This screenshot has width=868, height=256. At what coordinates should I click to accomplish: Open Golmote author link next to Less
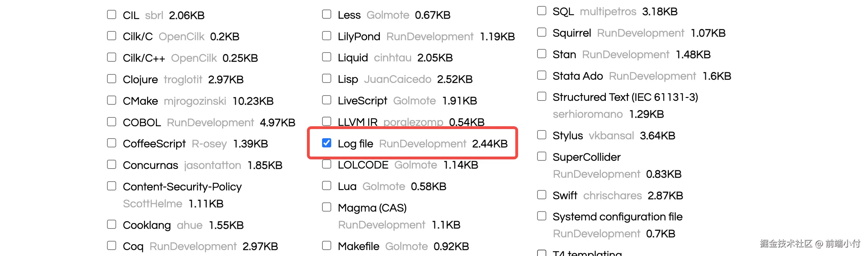[x=388, y=15]
